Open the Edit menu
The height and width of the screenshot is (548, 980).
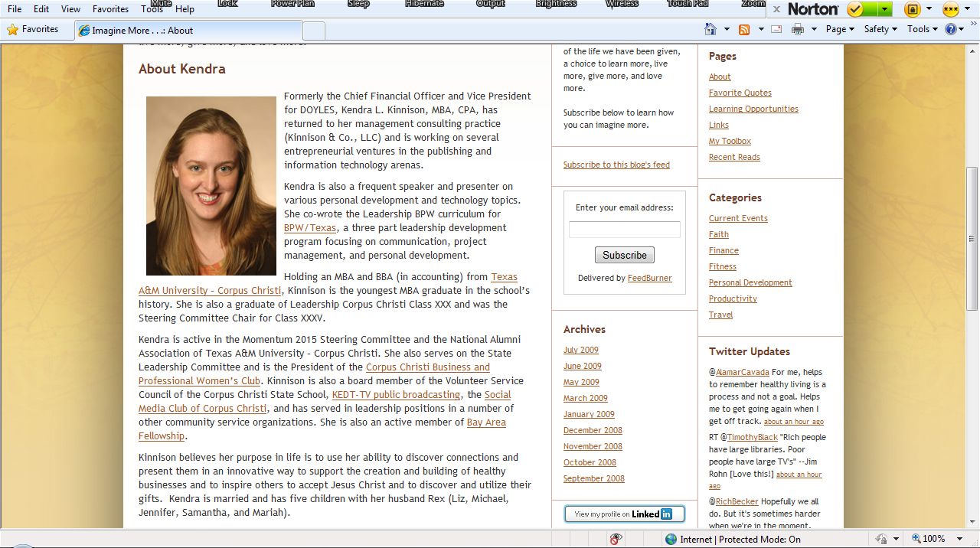point(41,9)
